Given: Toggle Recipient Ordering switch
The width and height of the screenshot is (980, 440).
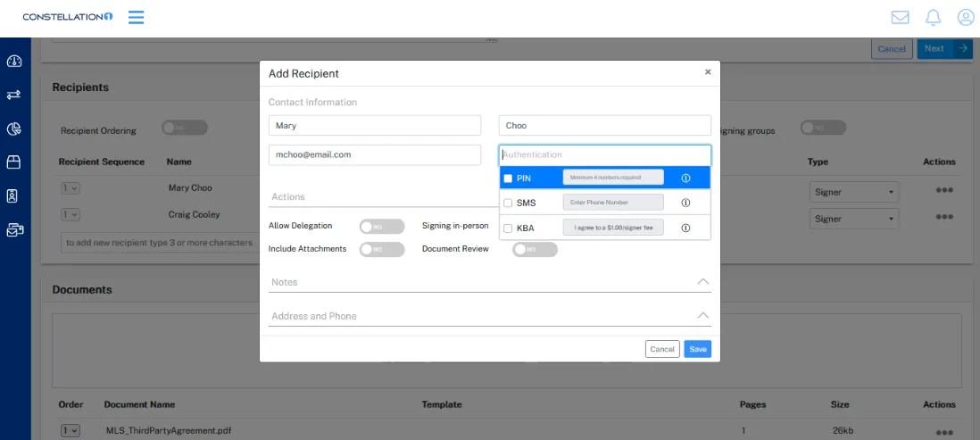Looking at the screenshot, I should point(185,128).
